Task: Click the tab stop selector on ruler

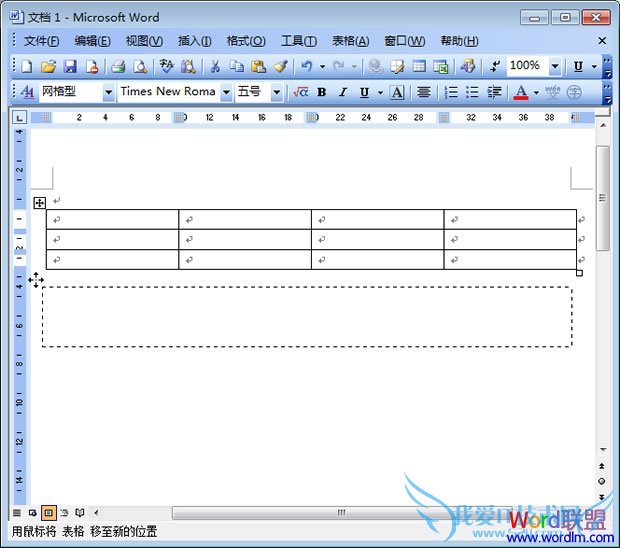Action: pos(19,117)
